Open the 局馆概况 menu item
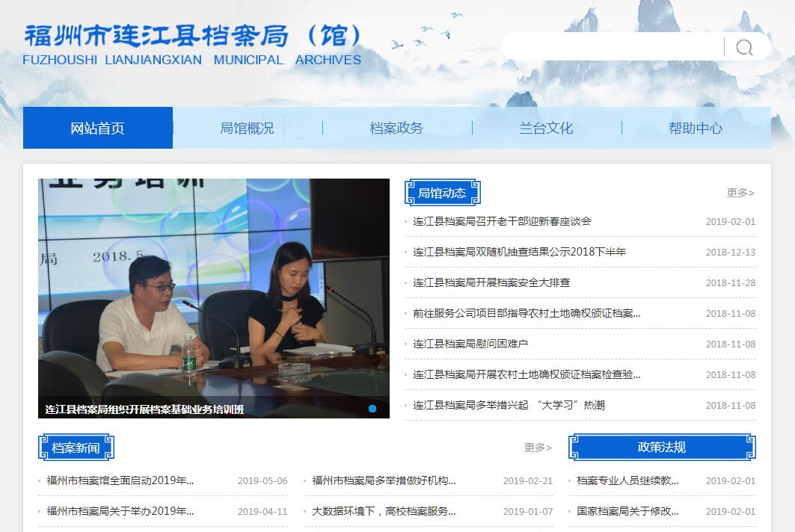Viewport: 795px width, 532px height. (x=247, y=128)
